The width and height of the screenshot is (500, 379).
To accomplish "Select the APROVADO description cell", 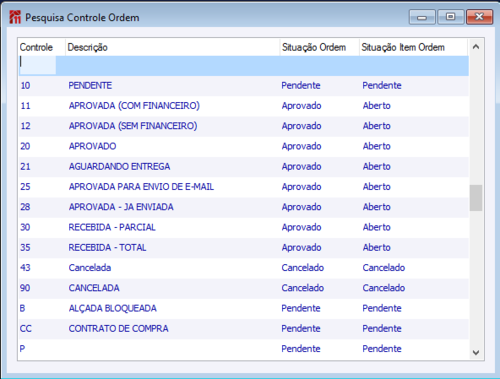I will click(x=92, y=146).
